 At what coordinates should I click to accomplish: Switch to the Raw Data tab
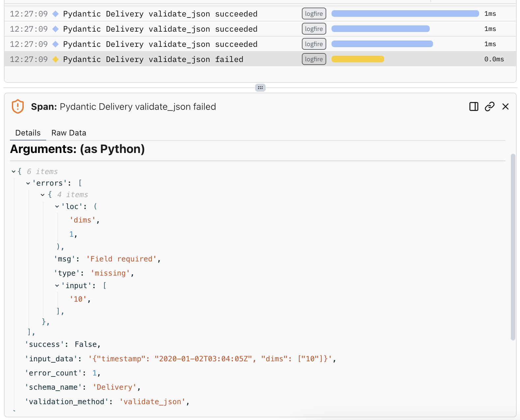click(69, 133)
